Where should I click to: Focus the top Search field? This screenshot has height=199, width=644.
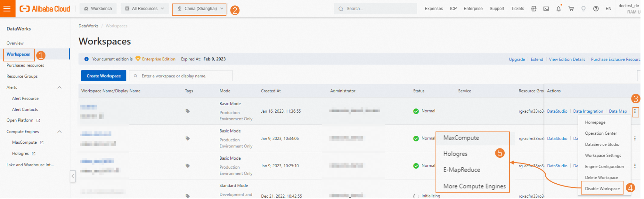click(x=375, y=9)
